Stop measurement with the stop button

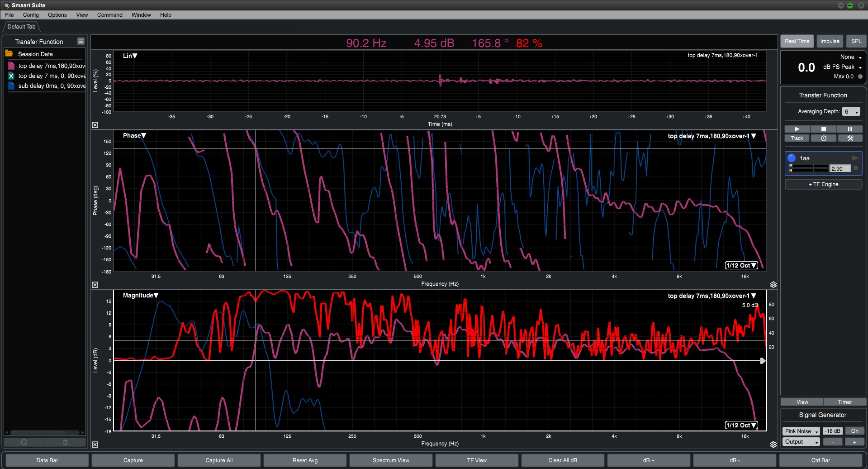(x=824, y=129)
